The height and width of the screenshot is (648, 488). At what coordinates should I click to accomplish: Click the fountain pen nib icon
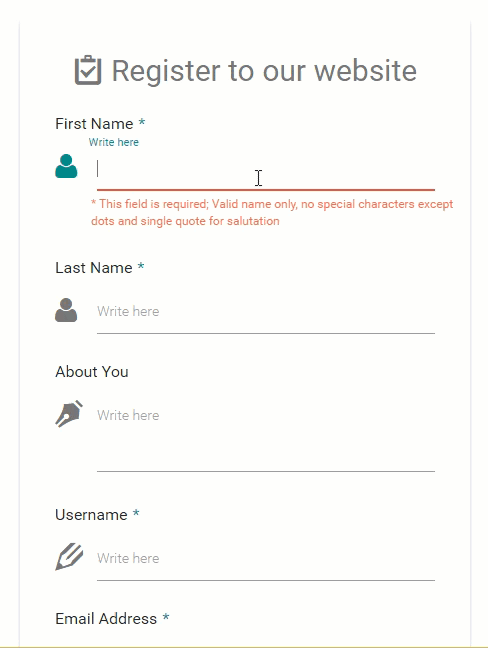[x=69, y=414]
